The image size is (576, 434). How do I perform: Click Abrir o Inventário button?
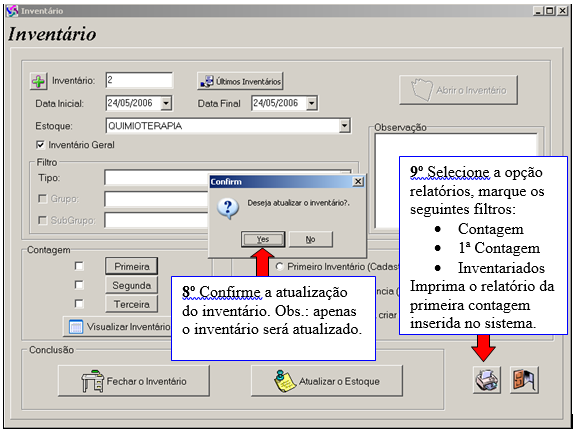coord(458,90)
